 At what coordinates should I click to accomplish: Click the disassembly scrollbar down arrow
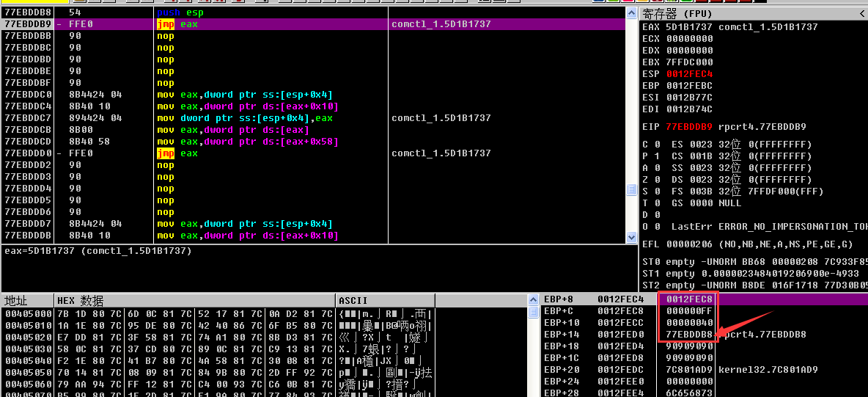[631, 237]
